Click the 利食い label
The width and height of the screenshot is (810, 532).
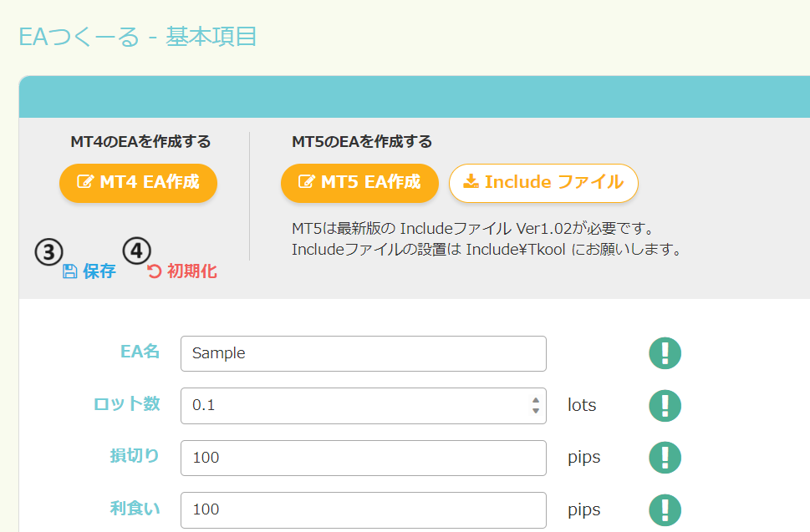pyautogui.click(x=135, y=509)
